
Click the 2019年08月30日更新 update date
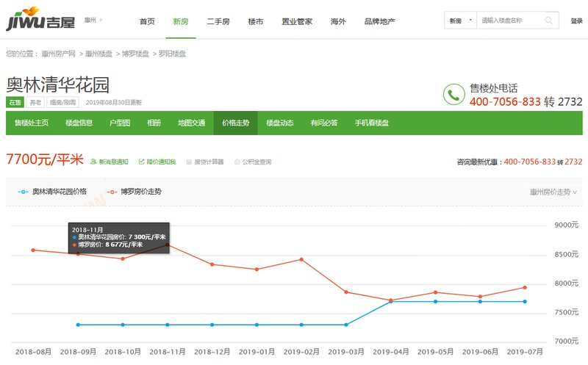click(114, 102)
